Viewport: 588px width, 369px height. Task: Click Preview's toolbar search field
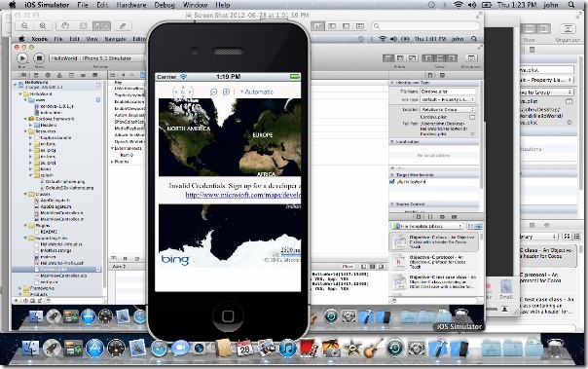tap(425, 26)
